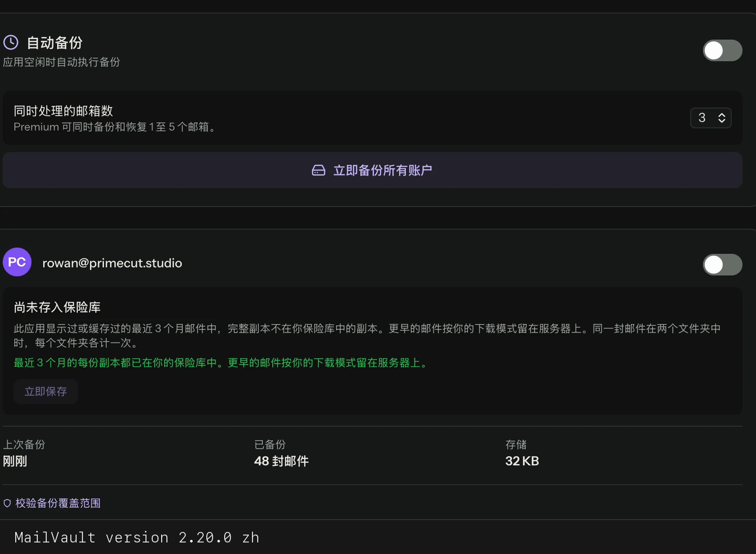Toggle backup for rowan@primecut.studio account
756x554 pixels.
[722, 264]
